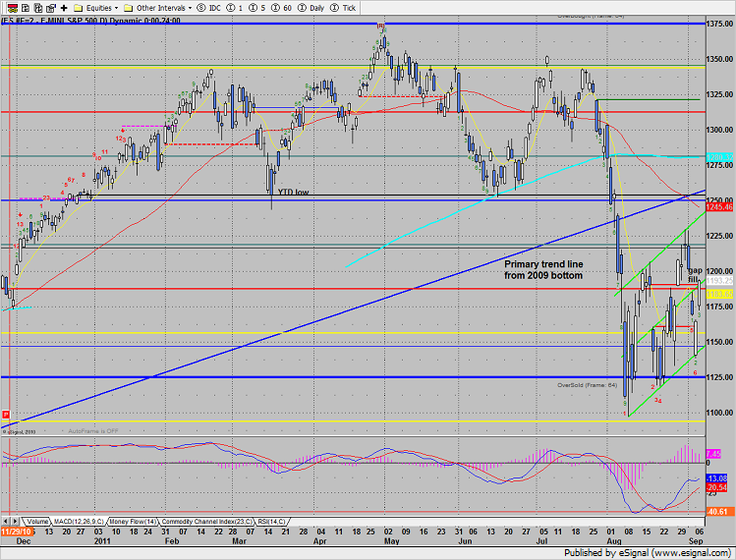Click the magenta 7.45 MACD label
This screenshot has width=736, height=560.
713,454
